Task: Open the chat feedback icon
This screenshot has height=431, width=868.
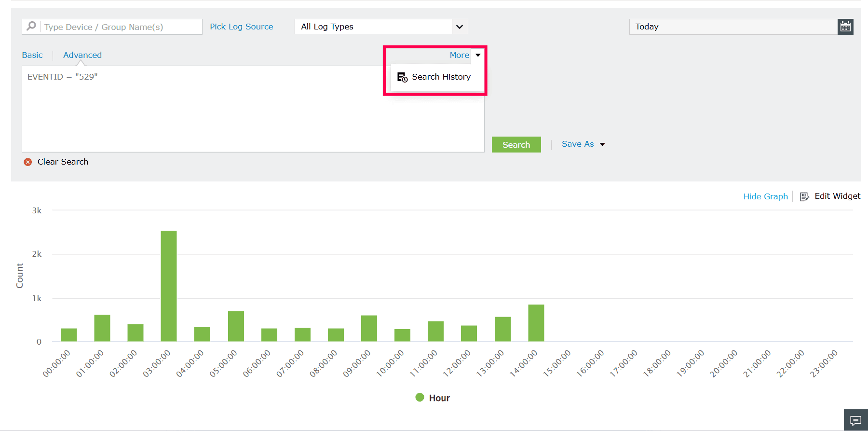Action: pos(856,420)
